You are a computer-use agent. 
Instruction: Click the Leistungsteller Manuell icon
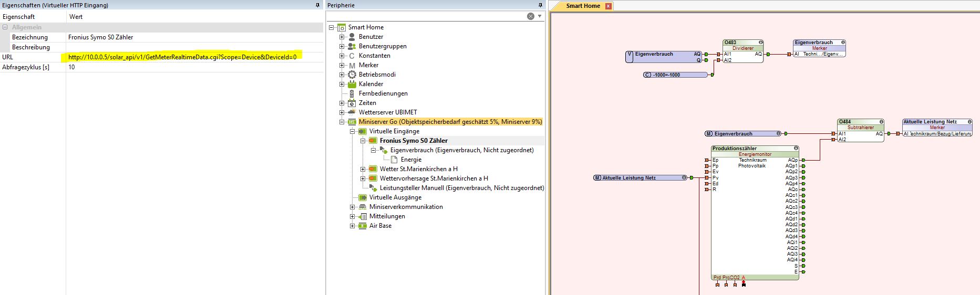point(373,188)
